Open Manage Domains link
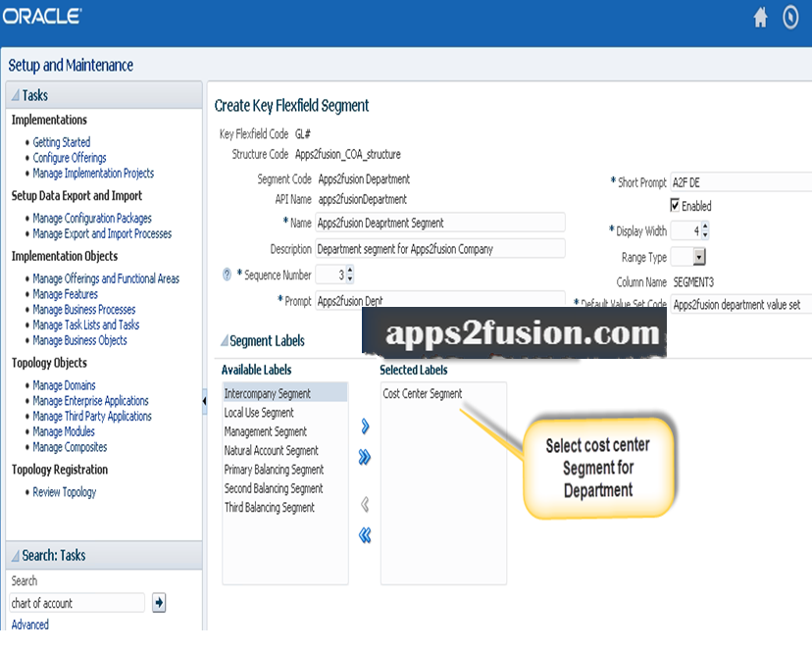 64,385
